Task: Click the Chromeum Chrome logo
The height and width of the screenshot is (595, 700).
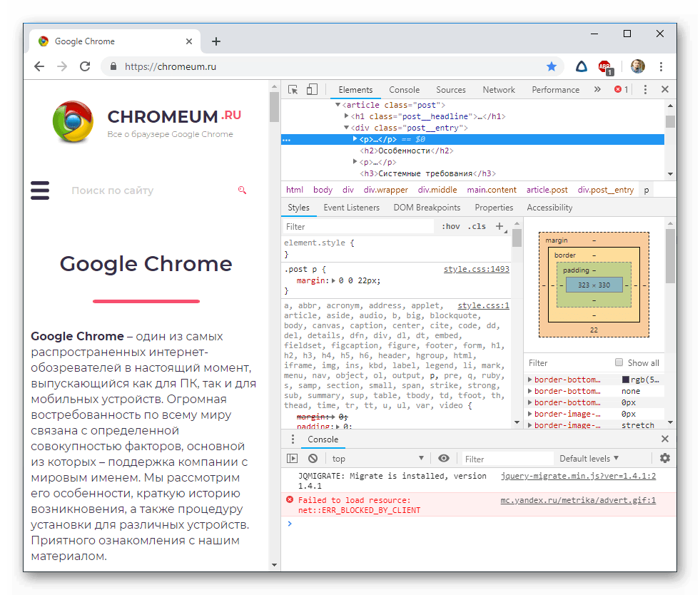Action: (x=73, y=121)
